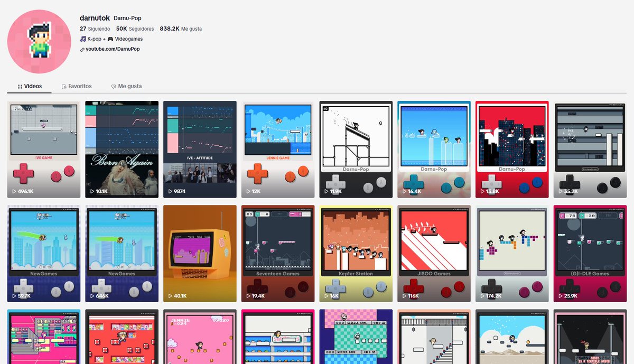Click the Seventeen Games label
The width and height of the screenshot is (634, 364).
point(278,274)
